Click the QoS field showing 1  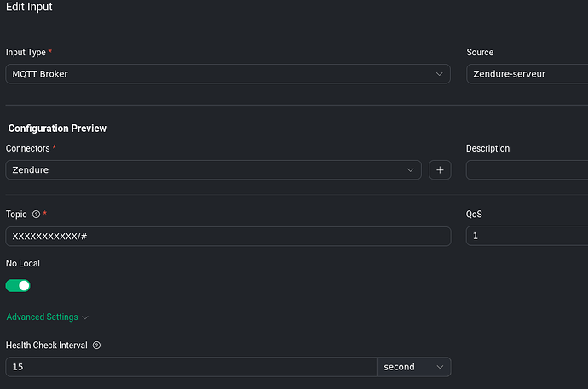(x=527, y=236)
